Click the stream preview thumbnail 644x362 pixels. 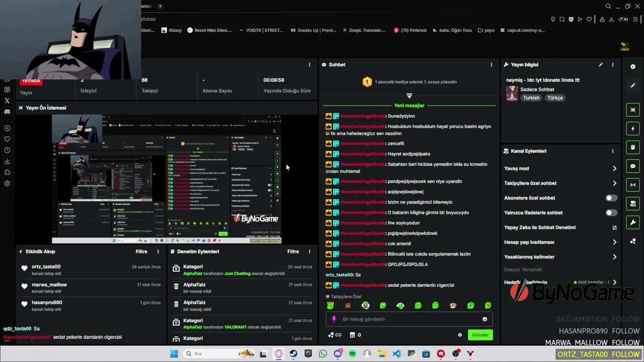167,179
